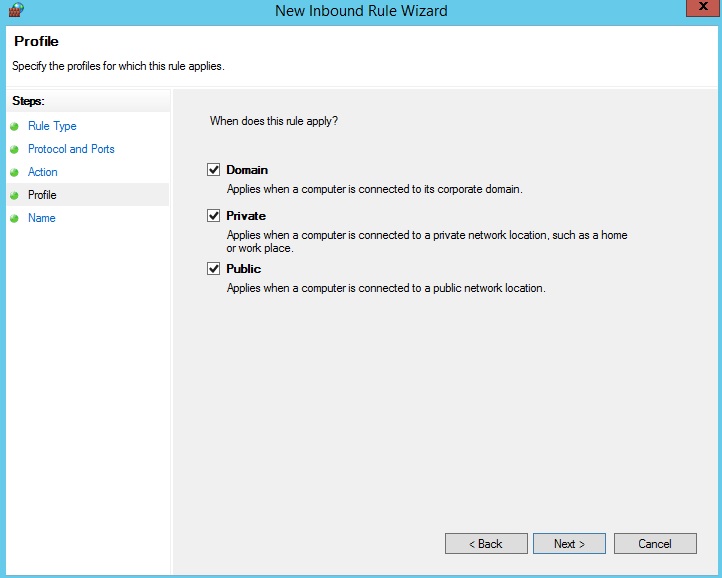The image size is (722, 578).
Task: Open the Protocol and Ports step
Action: [71, 149]
